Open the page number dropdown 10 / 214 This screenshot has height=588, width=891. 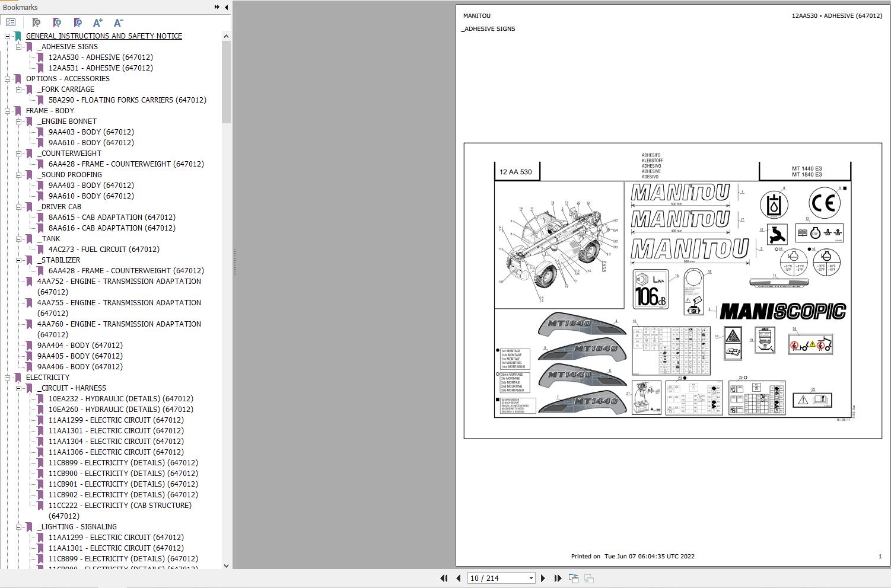pyautogui.click(x=531, y=579)
